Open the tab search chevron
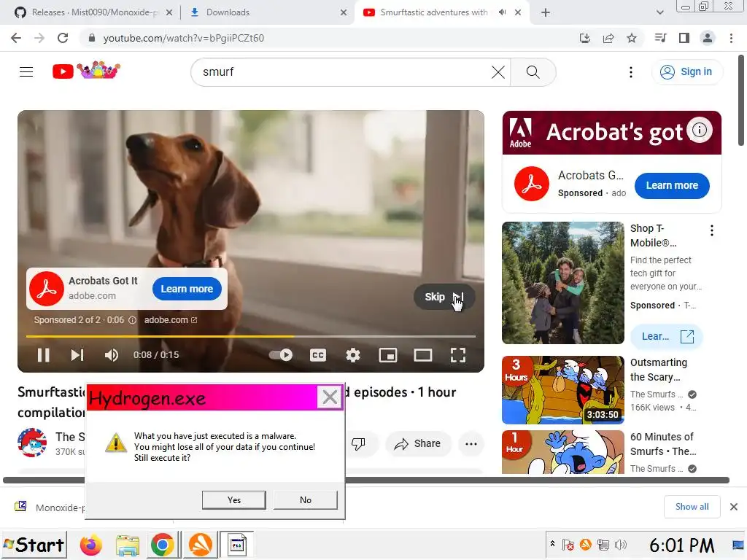 (x=659, y=12)
